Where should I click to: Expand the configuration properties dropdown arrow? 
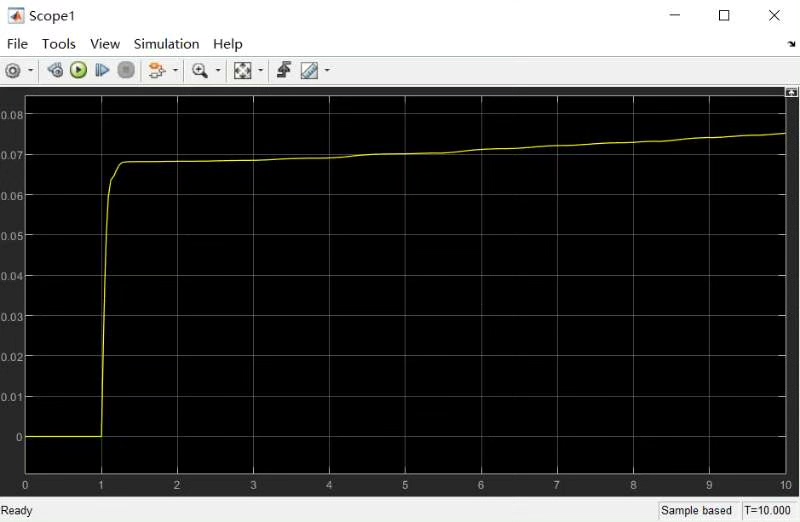(31, 70)
